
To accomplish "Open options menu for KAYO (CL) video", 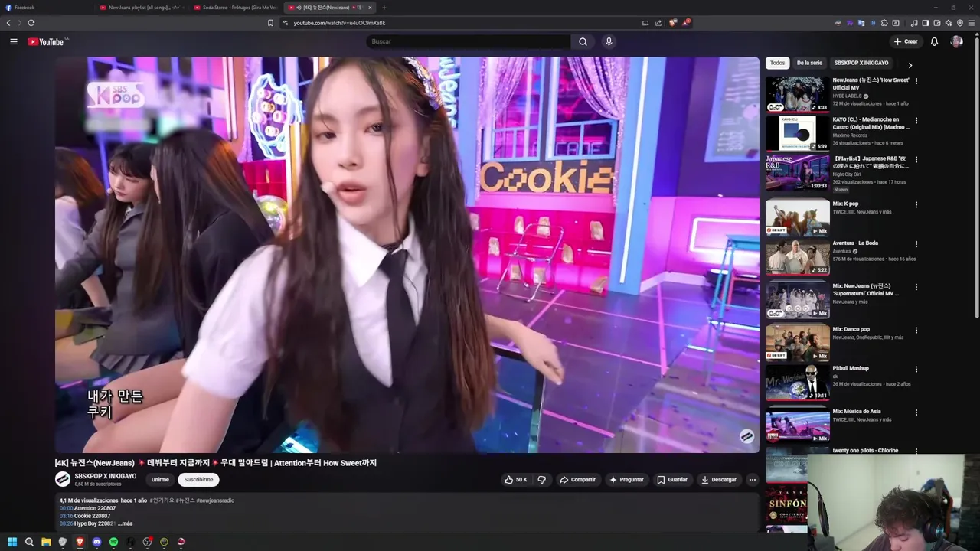I will [916, 120].
